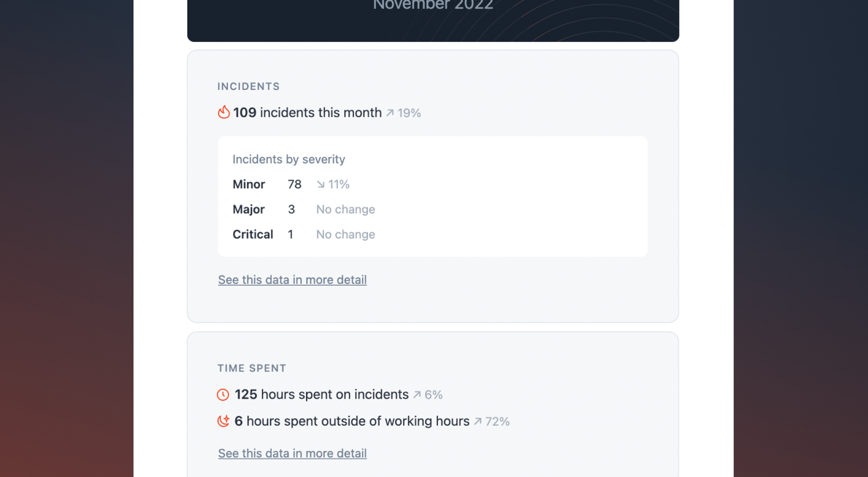Screen dimensions: 868x477
Task: Click 'No change' in the Critical row
Action: (x=345, y=234)
